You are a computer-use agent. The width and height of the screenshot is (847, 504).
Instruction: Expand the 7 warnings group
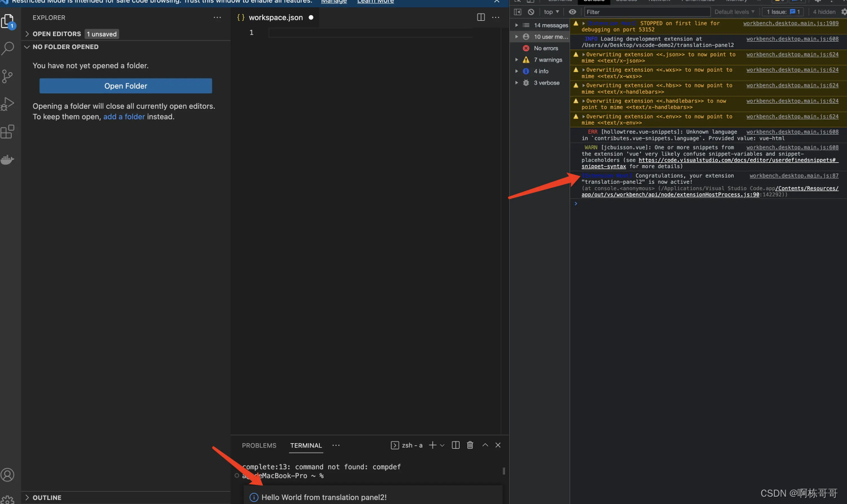click(517, 60)
